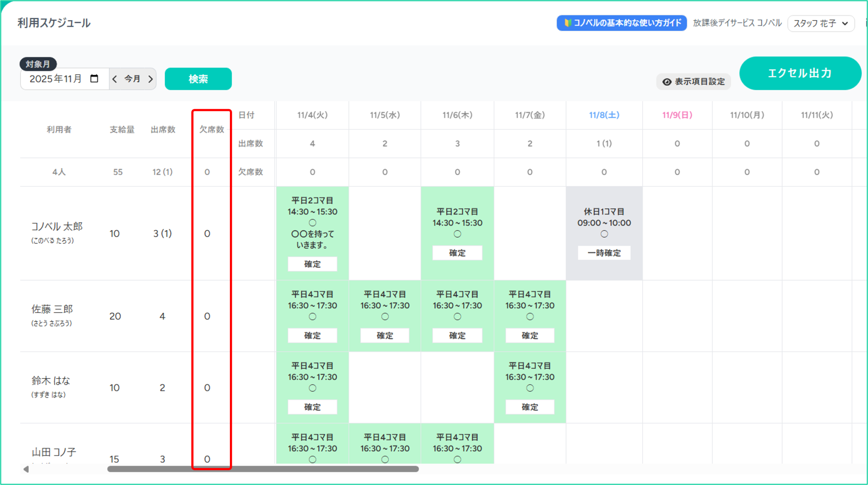Click the eye icon for display settings

tap(667, 82)
